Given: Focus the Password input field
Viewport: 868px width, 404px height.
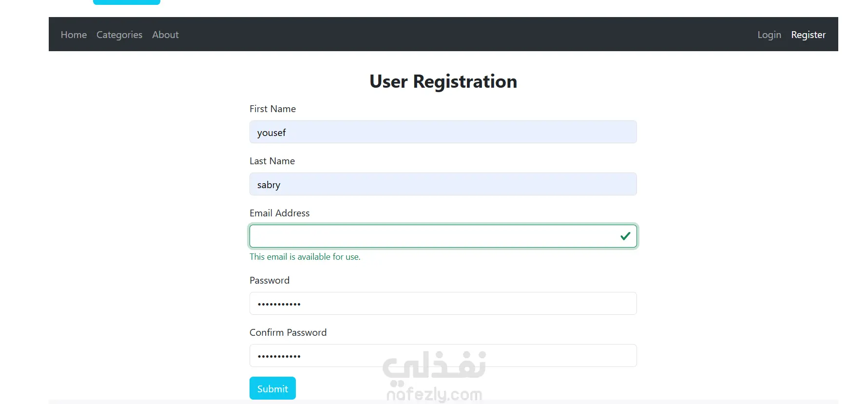Looking at the screenshot, I should (x=443, y=304).
